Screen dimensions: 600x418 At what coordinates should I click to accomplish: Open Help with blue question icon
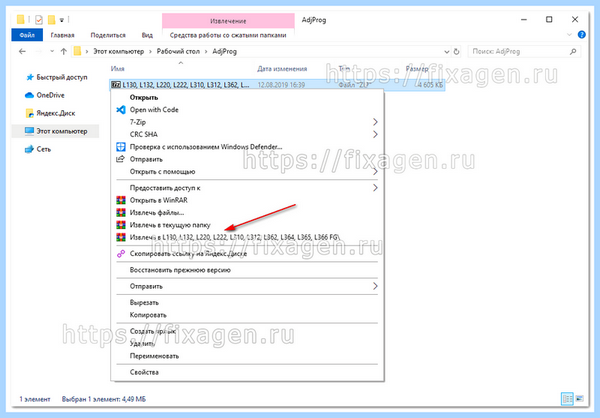click(x=582, y=35)
